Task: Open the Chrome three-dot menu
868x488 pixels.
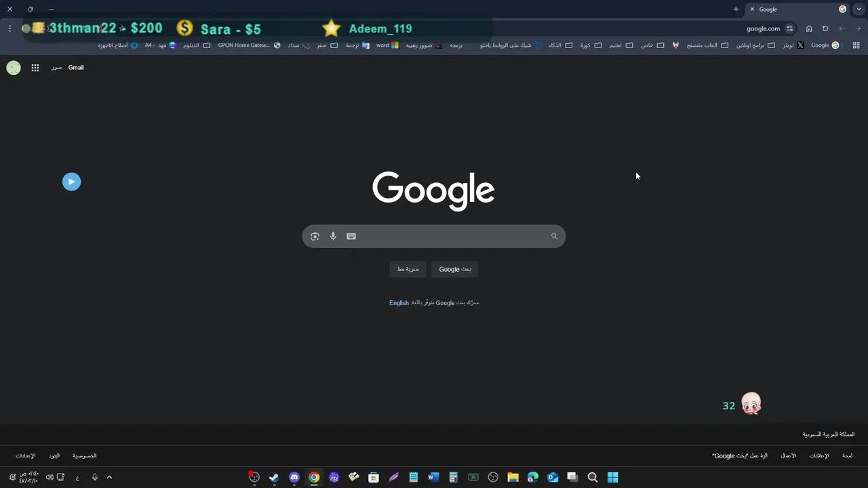Action: point(10,28)
